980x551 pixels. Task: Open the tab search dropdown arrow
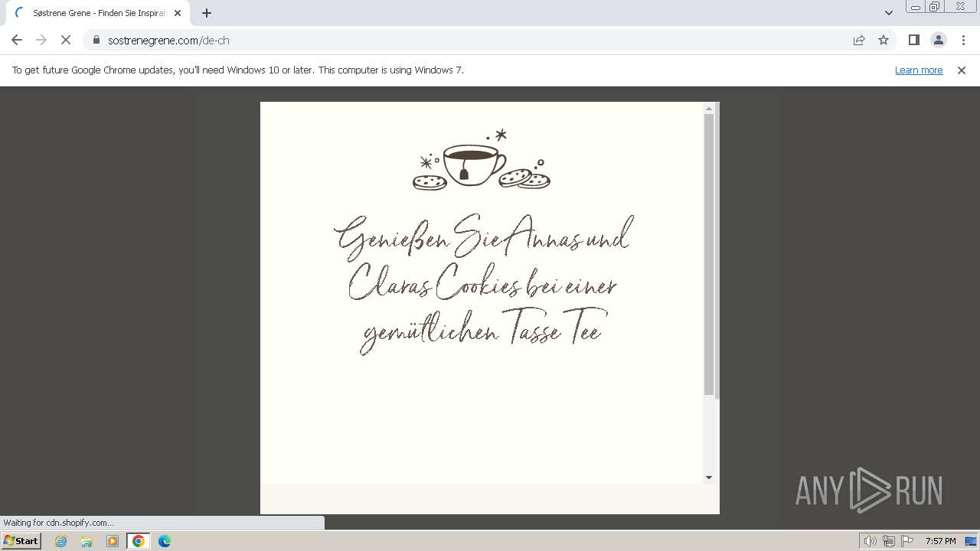pyautogui.click(x=888, y=12)
